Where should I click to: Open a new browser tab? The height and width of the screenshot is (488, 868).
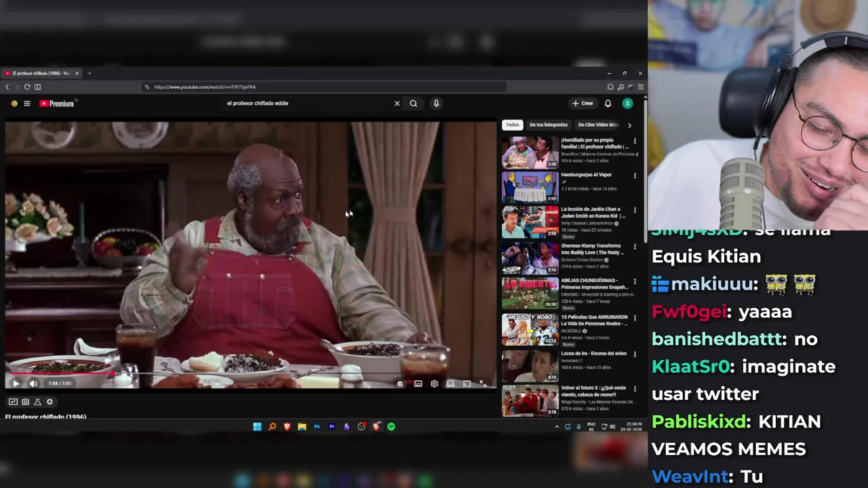pyautogui.click(x=90, y=73)
